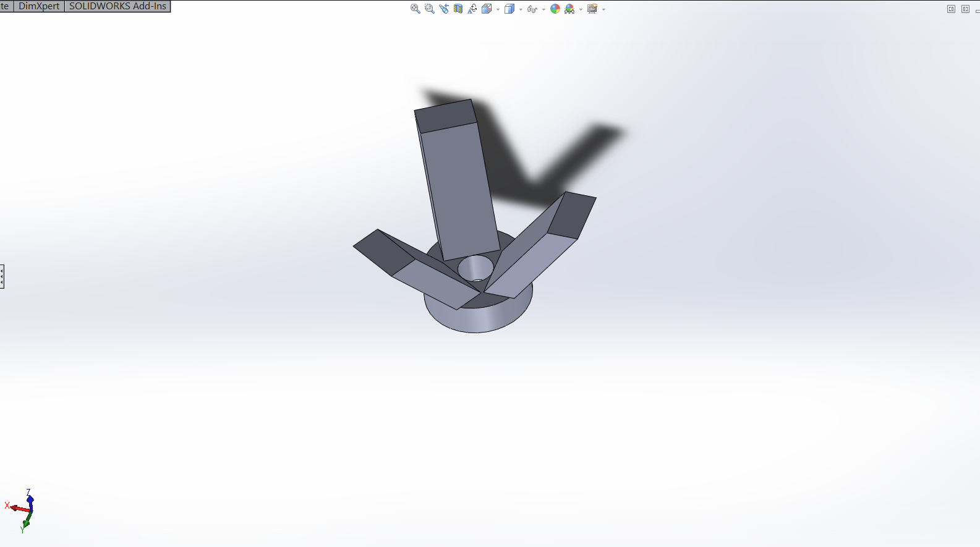Click Previous View icon

point(444,9)
